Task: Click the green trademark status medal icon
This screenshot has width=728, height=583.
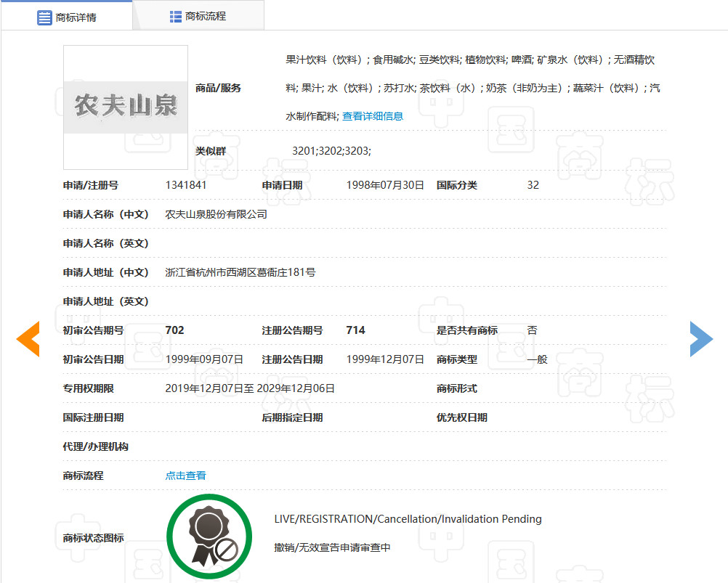Action: click(209, 536)
